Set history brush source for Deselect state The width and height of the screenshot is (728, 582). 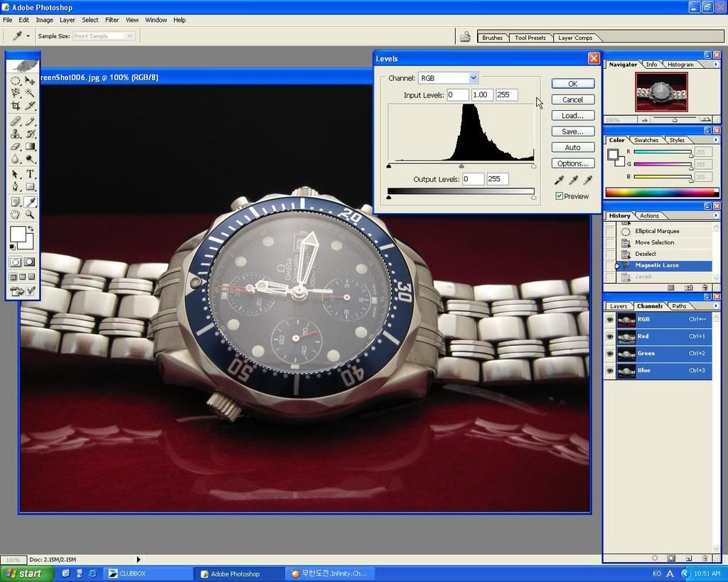click(x=609, y=254)
